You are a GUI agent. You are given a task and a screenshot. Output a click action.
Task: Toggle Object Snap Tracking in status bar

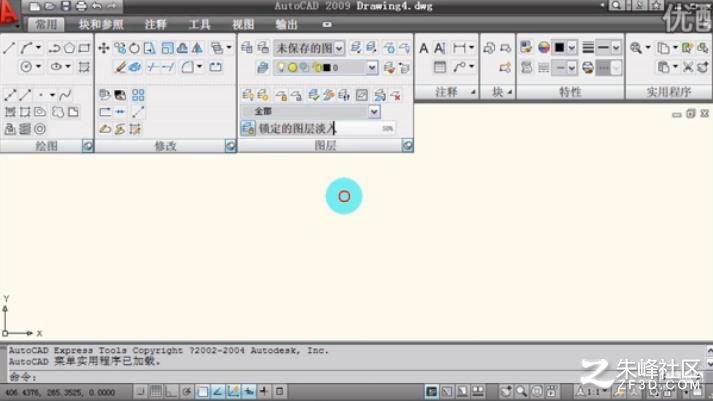click(x=218, y=391)
